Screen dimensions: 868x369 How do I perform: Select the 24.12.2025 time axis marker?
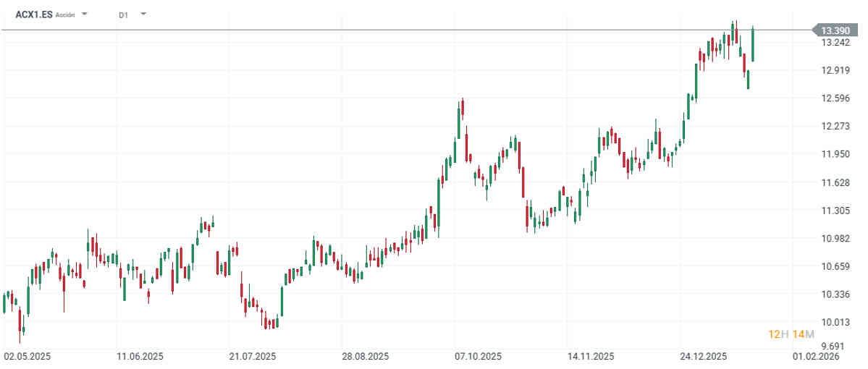click(x=704, y=357)
